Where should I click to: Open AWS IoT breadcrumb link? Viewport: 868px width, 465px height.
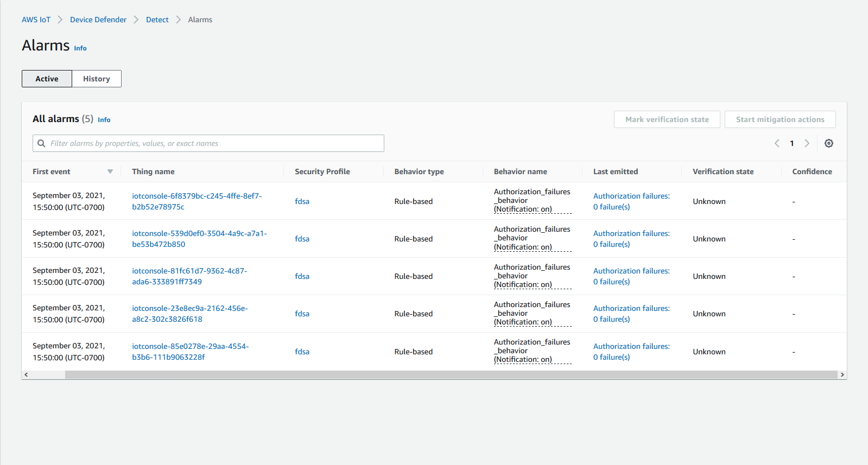[x=36, y=20]
